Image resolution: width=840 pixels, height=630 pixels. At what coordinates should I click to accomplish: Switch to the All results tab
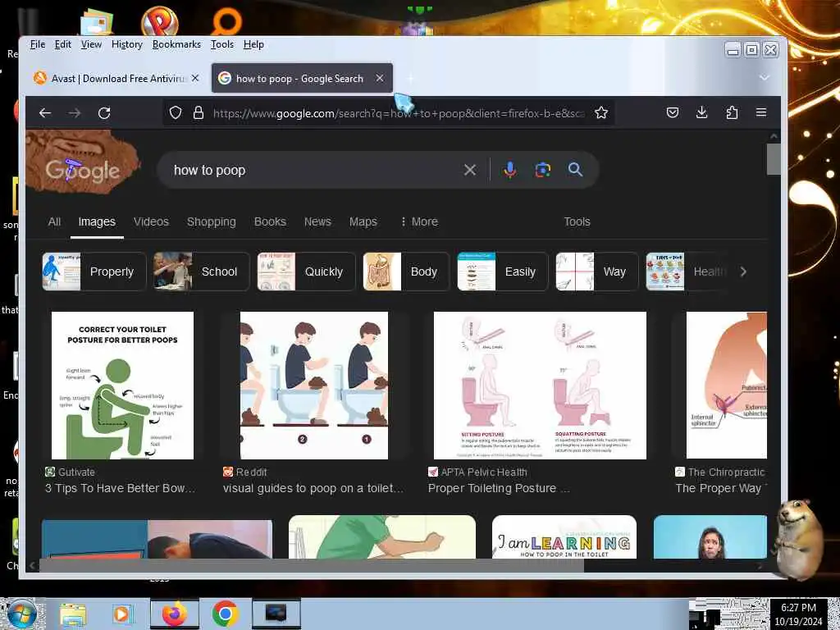(x=54, y=221)
